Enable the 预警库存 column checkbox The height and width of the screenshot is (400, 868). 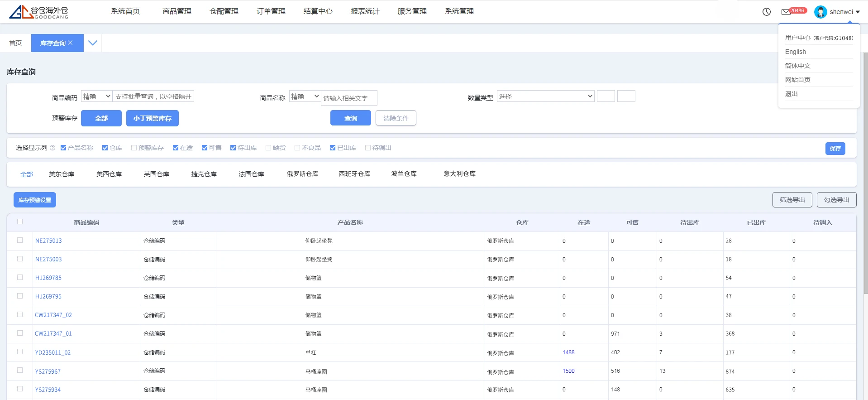(134, 148)
